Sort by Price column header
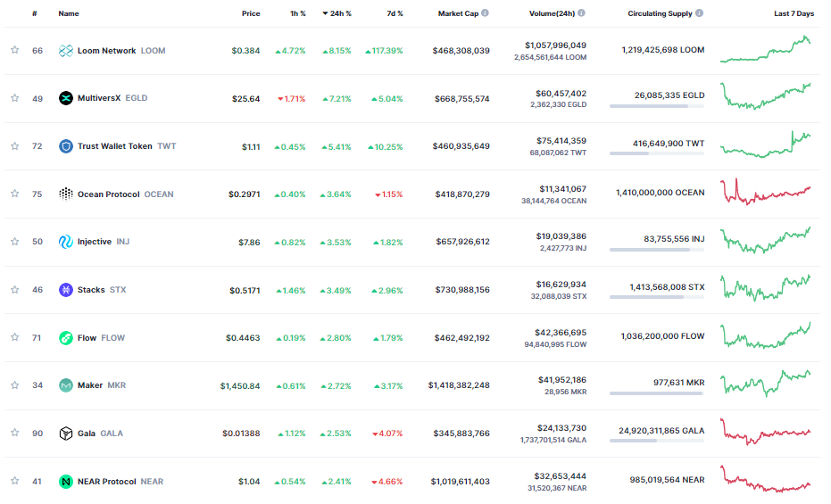 (x=251, y=13)
